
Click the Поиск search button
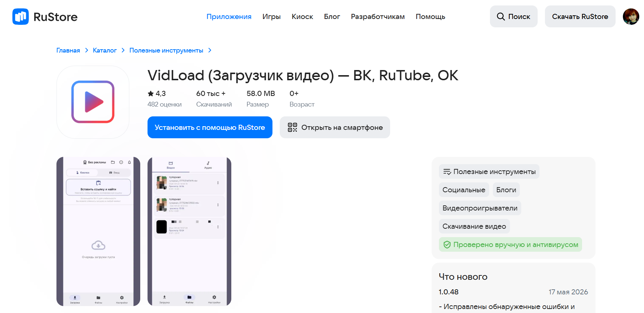pyautogui.click(x=514, y=16)
